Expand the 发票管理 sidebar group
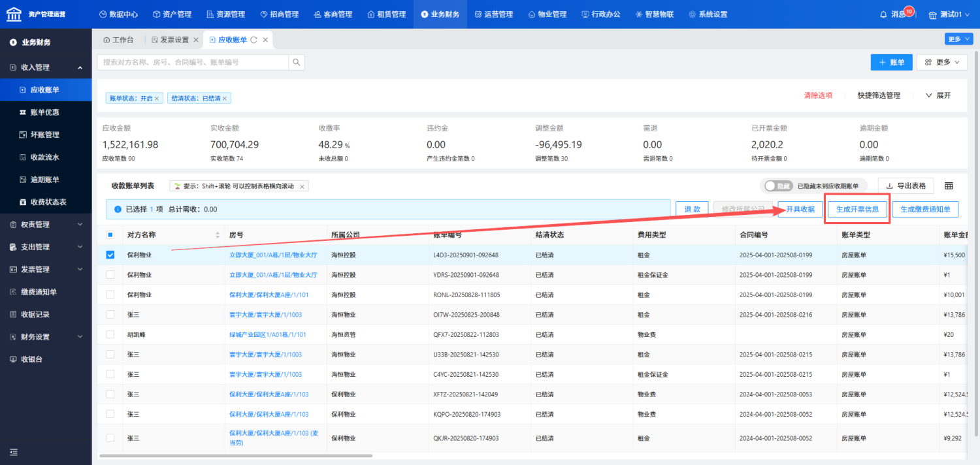The height and width of the screenshot is (465, 980). tap(45, 269)
